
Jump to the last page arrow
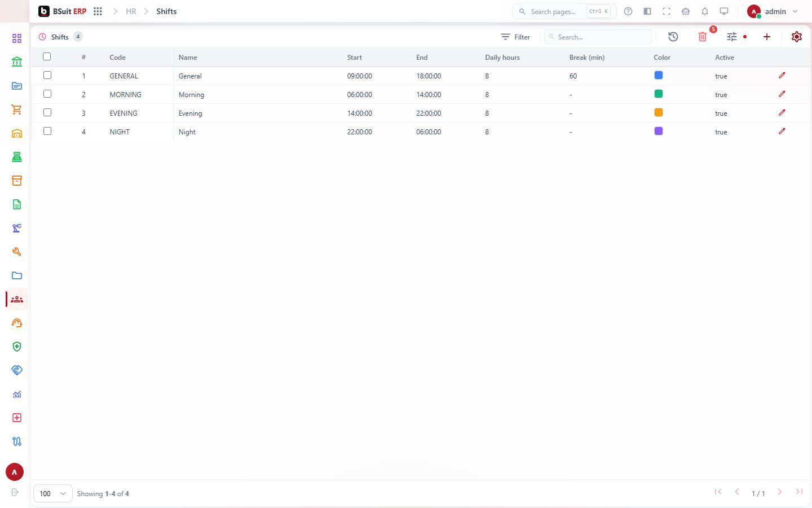pos(799,492)
